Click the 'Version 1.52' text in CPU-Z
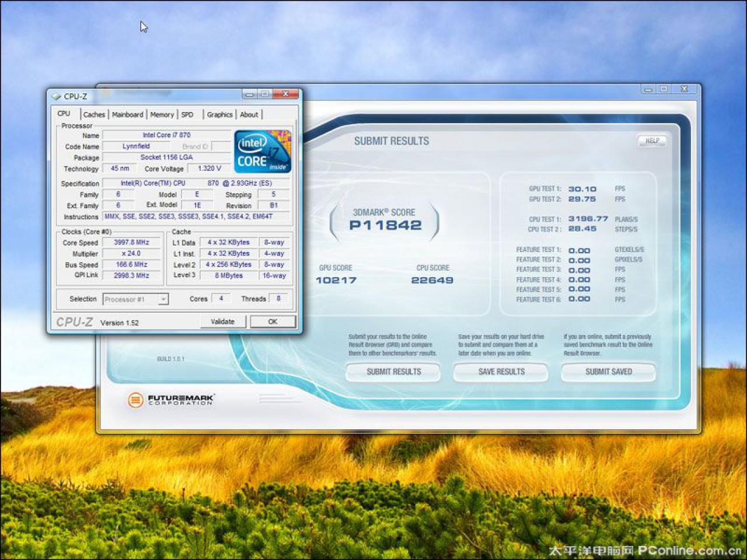The image size is (747, 560). pos(120,323)
